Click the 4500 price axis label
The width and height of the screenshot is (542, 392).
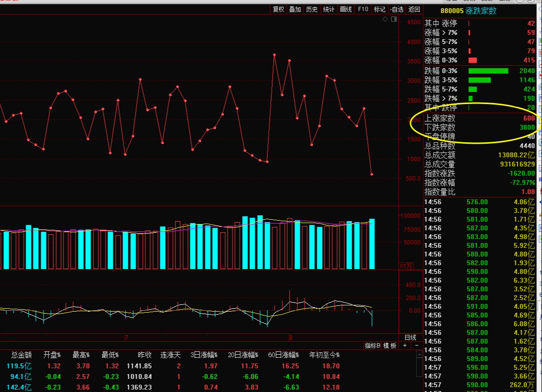pos(414,22)
